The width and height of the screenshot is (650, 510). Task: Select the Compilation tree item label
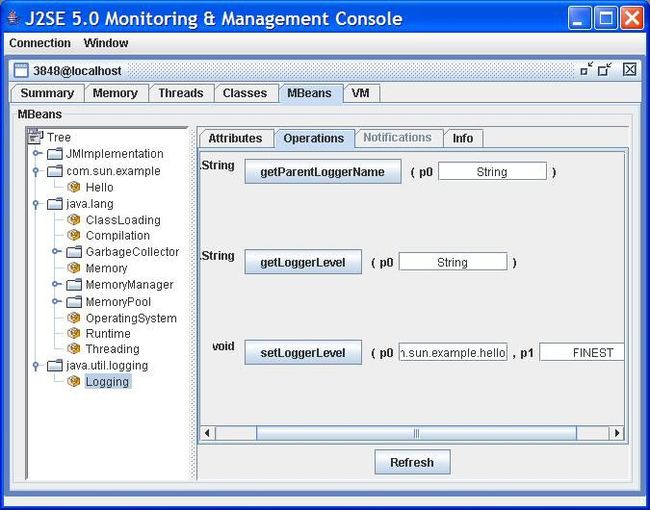[118, 236]
